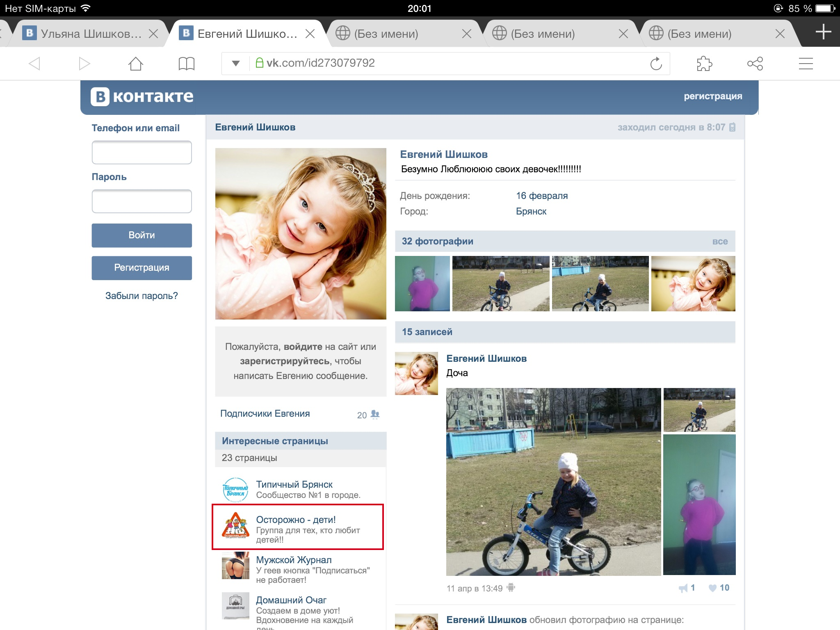840x630 pixels.
Task: Tap the share icon in toolbar
Action: 755,64
